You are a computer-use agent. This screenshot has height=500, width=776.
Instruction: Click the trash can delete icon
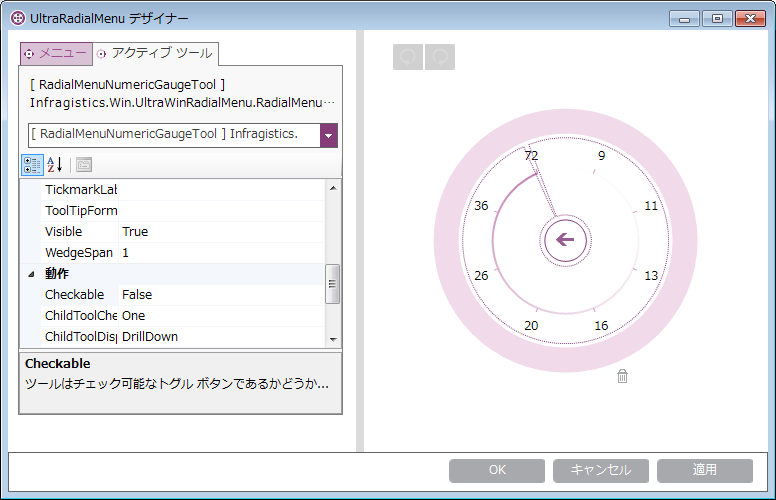[623, 376]
